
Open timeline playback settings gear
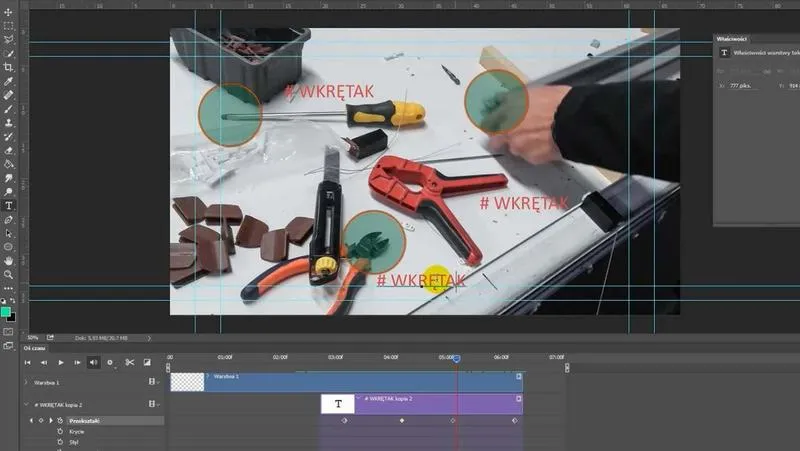click(110, 362)
